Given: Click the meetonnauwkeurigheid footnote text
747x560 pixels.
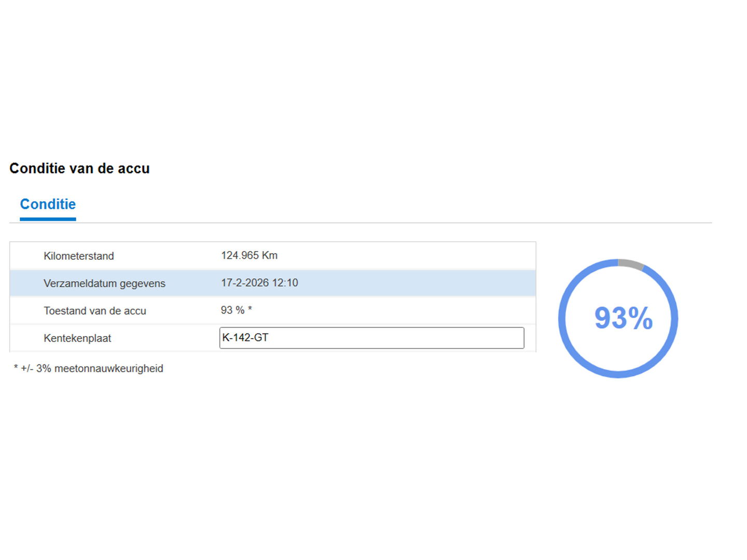Looking at the screenshot, I should (108, 369).
